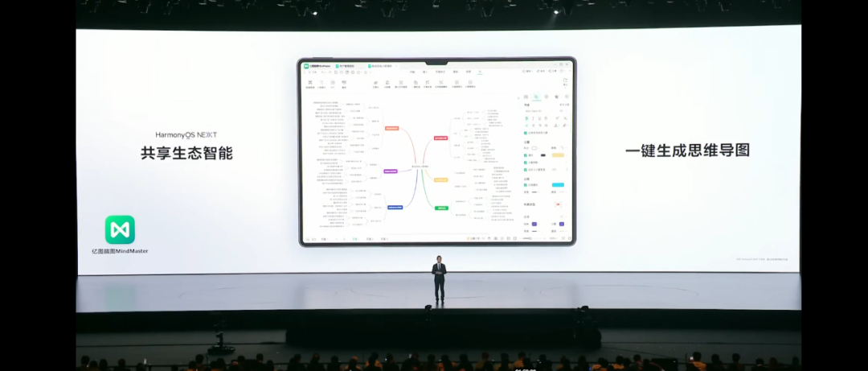This screenshot has width=868, height=371.
Task: Click the yellow fill color swatch
Action: coord(558,155)
